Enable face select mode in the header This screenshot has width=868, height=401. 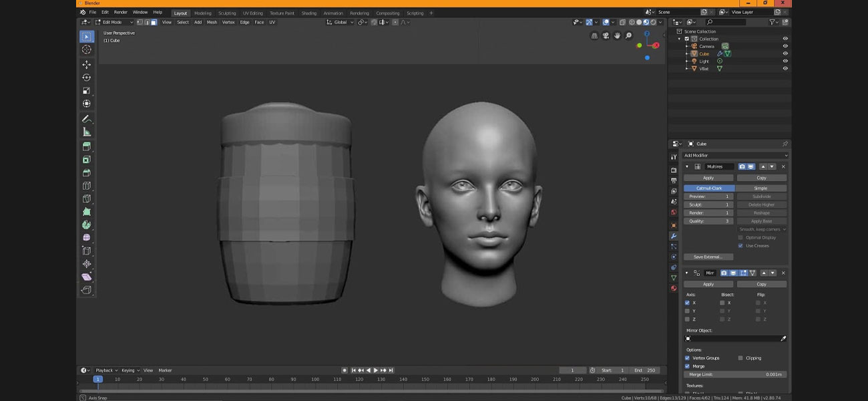point(153,22)
